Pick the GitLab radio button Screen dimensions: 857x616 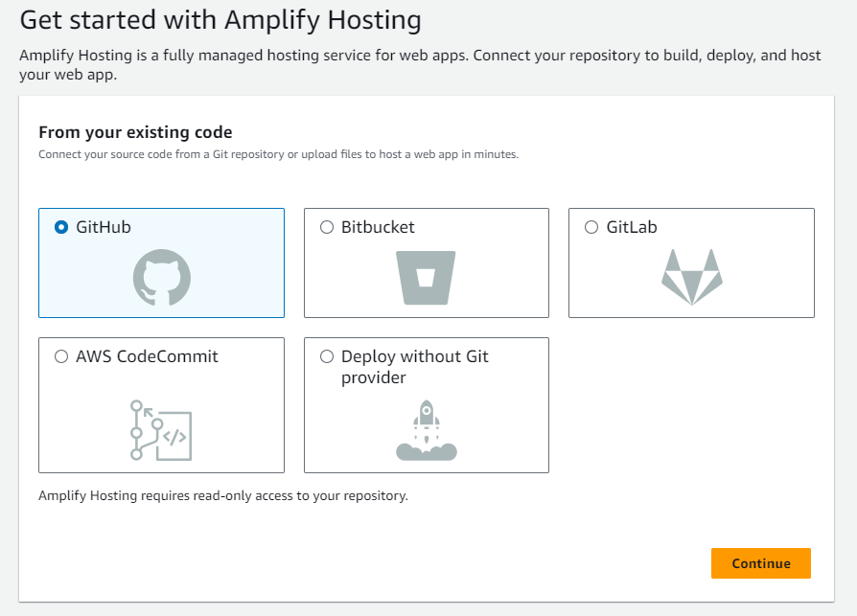[591, 228]
